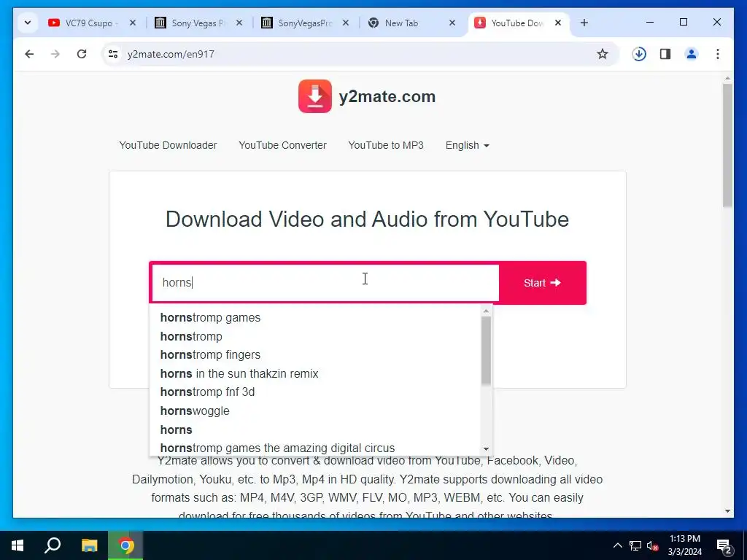The height and width of the screenshot is (560, 747).
Task: Click the page vertical scrollbar thumb
Action: [x=727, y=145]
